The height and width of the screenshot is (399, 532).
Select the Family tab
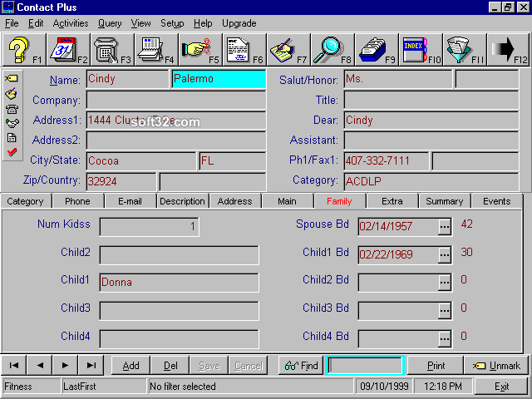[x=339, y=201]
